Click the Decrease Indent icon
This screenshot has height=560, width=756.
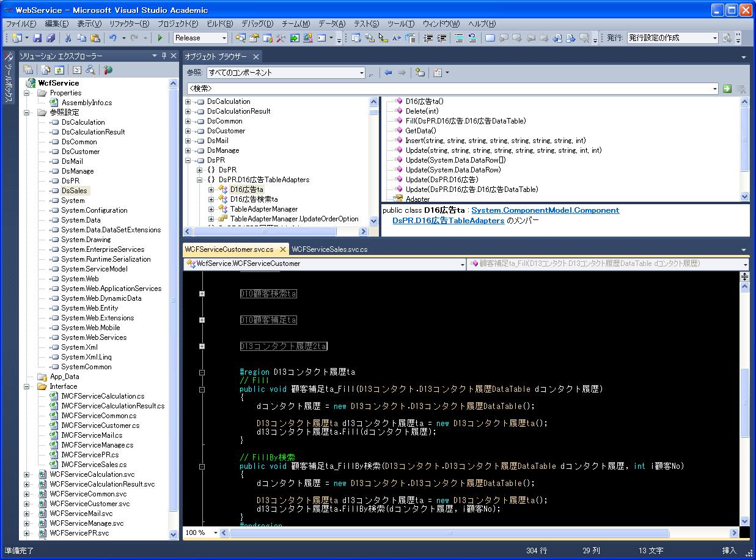tap(428, 38)
